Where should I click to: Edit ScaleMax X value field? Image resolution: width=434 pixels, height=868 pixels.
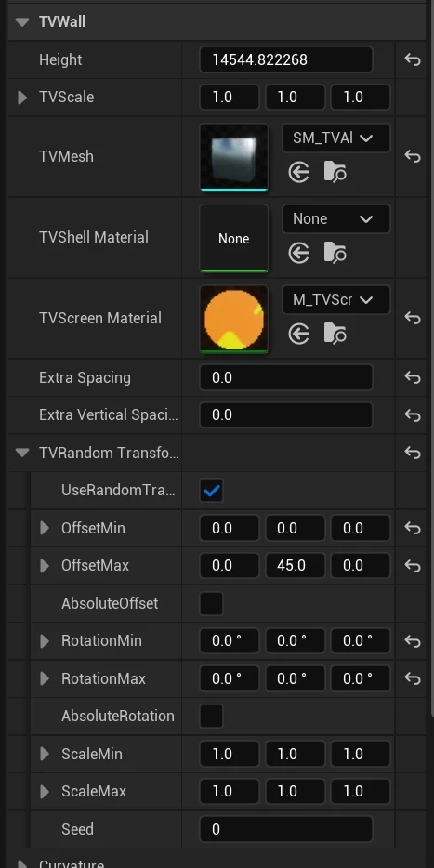(230, 792)
